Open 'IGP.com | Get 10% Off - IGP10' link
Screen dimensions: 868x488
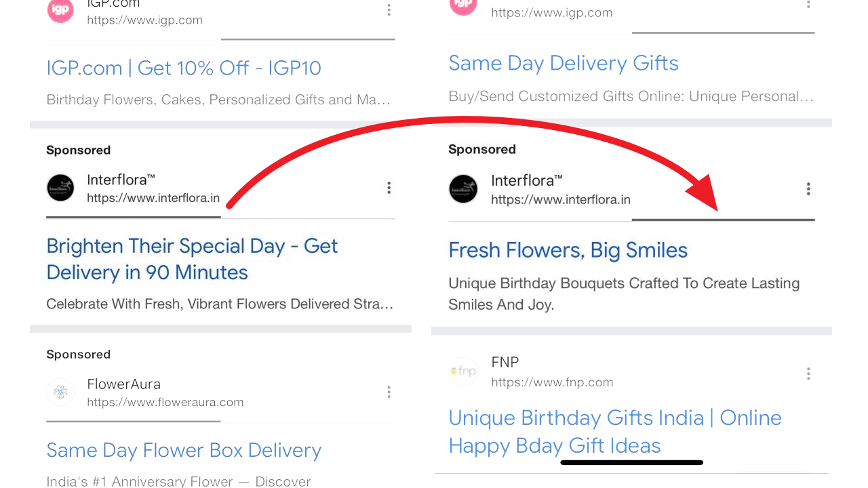(184, 68)
